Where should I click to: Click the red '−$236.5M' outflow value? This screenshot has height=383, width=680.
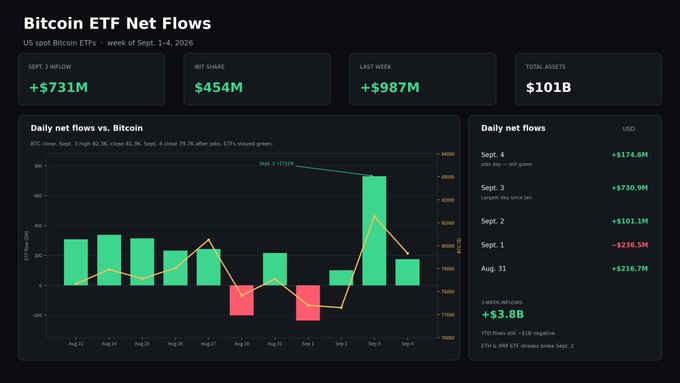(630, 245)
